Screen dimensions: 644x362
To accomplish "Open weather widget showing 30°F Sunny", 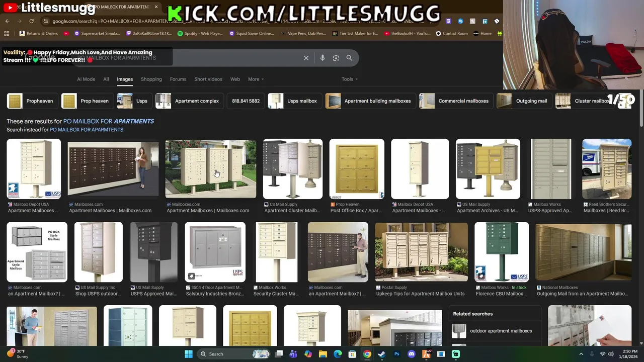I will 17,354.
